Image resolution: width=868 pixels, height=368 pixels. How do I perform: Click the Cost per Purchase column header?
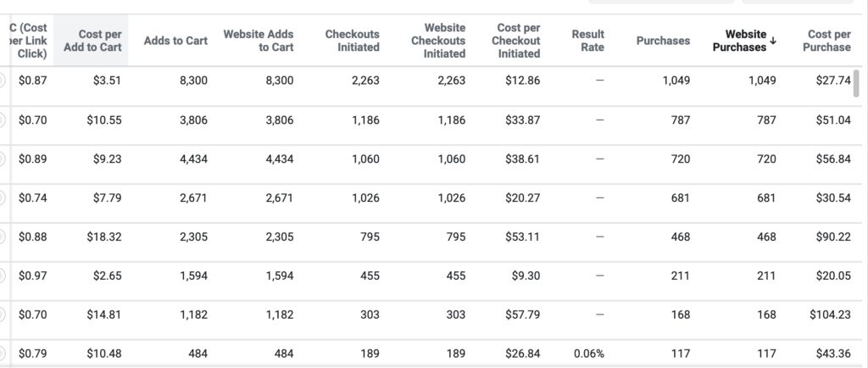pyautogui.click(x=826, y=41)
